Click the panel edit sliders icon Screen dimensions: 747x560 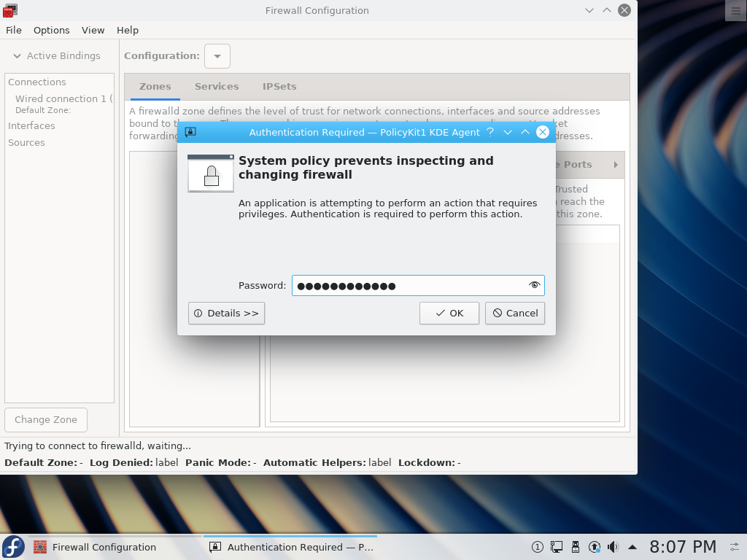tap(735, 547)
